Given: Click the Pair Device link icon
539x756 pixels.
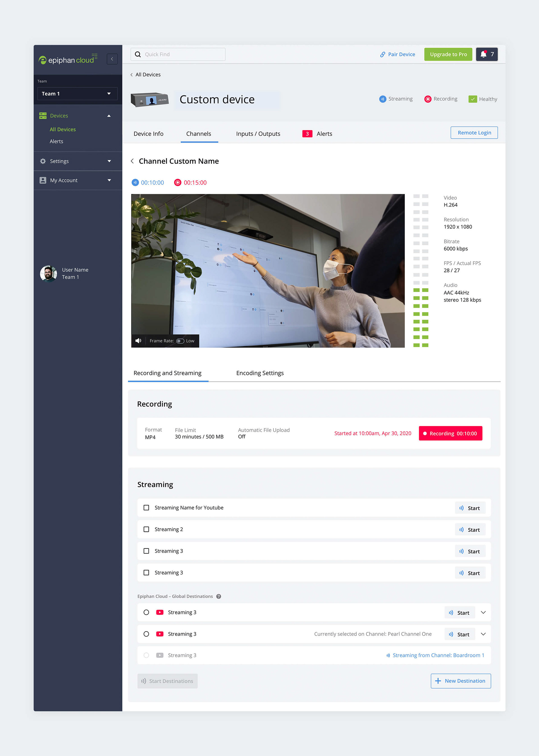Looking at the screenshot, I should (383, 54).
